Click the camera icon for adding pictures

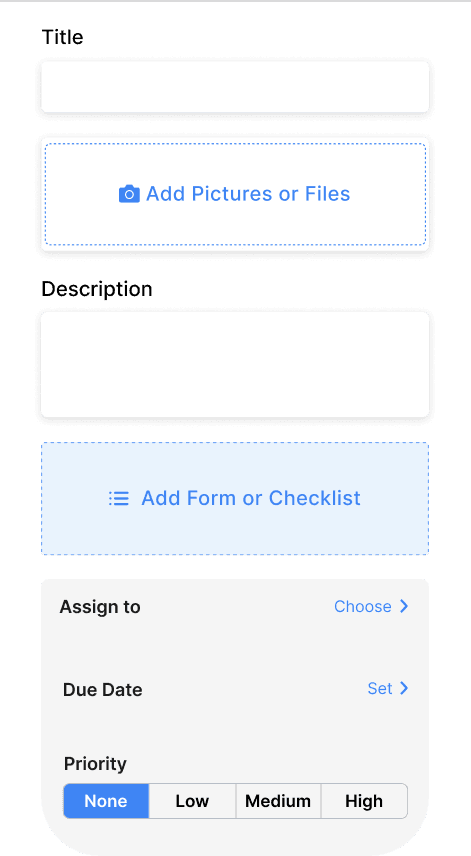click(129, 194)
